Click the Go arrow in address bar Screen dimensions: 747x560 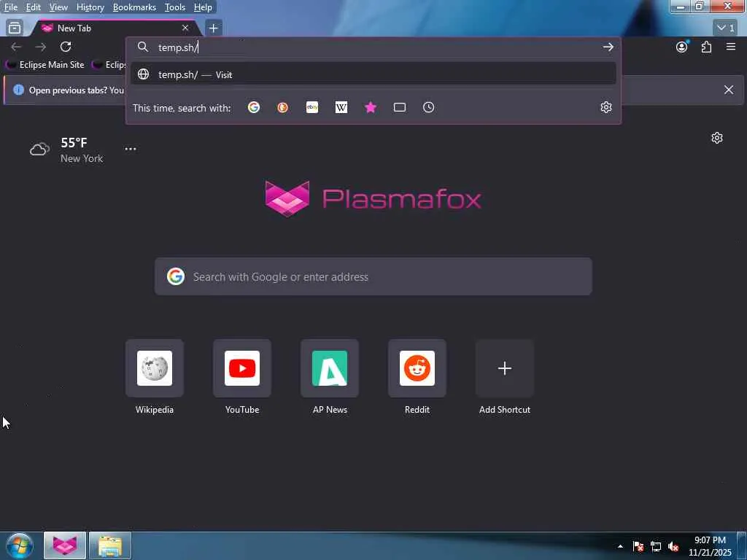pyautogui.click(x=608, y=47)
